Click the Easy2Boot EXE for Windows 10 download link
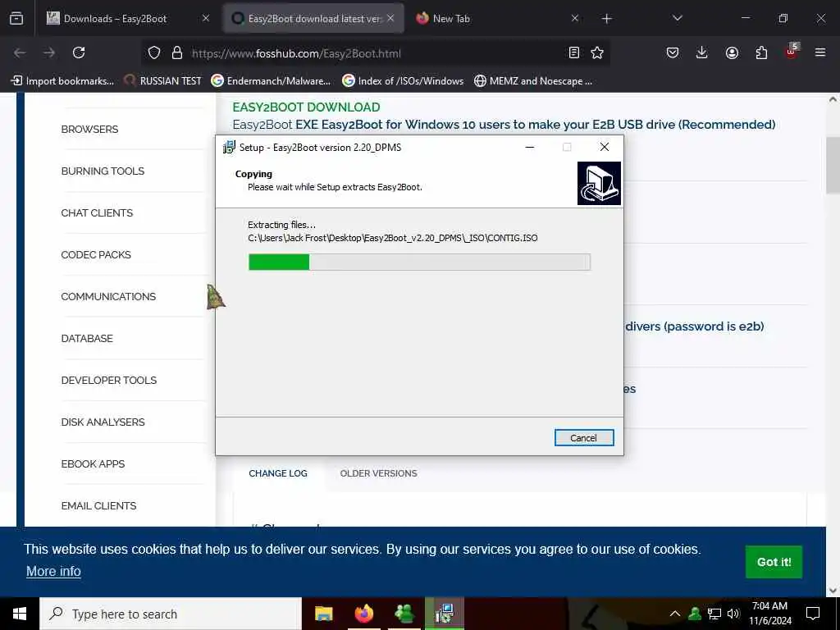Screen dimensions: 840x630 pyautogui.click(x=504, y=125)
